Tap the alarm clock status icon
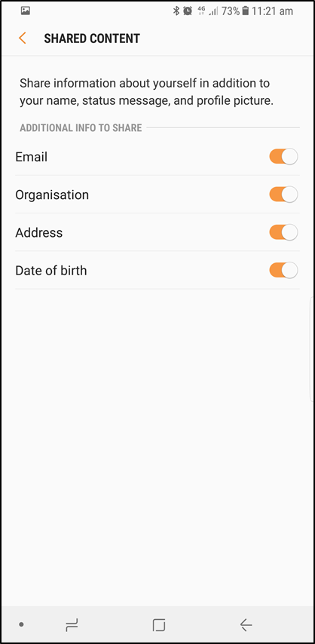This screenshot has height=644, width=315. click(188, 11)
